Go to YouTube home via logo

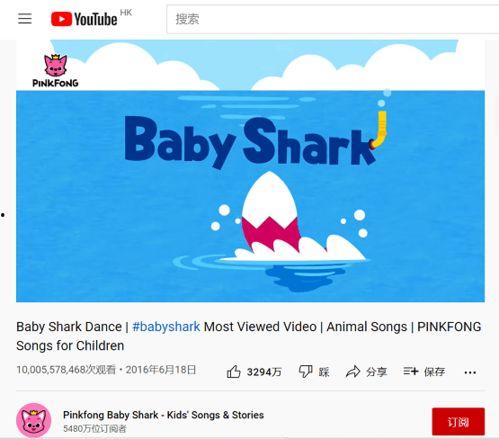(84, 19)
